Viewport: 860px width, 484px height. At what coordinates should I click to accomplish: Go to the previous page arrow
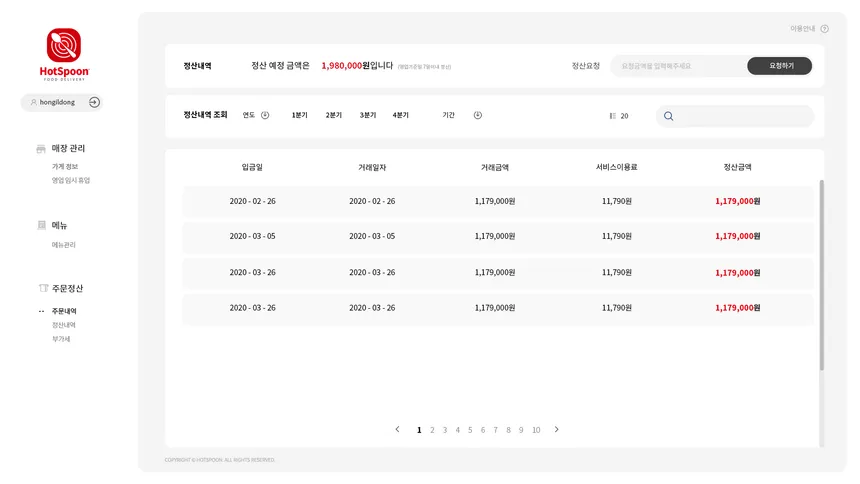398,429
